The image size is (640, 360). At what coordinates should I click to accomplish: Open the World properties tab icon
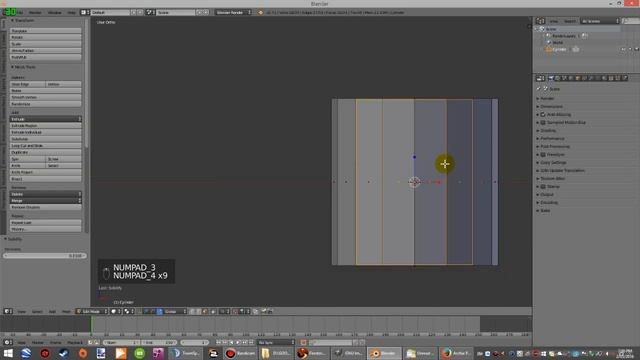click(x=570, y=78)
